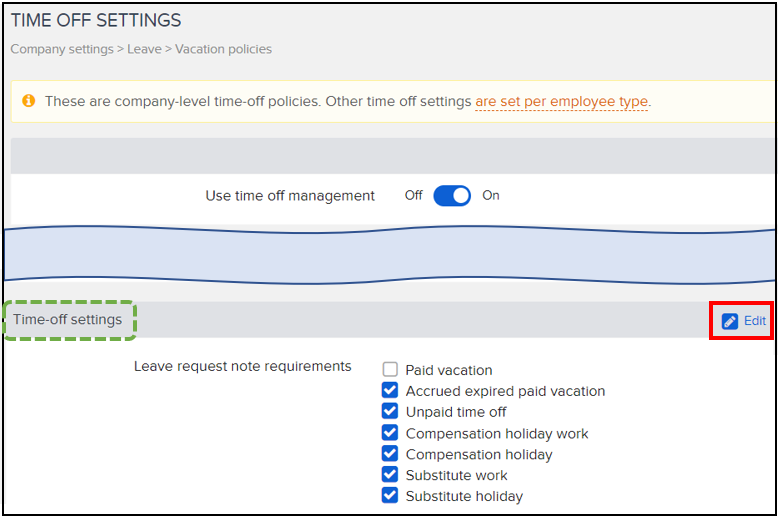Deselect the Substitute holiday checkbox

390,496
